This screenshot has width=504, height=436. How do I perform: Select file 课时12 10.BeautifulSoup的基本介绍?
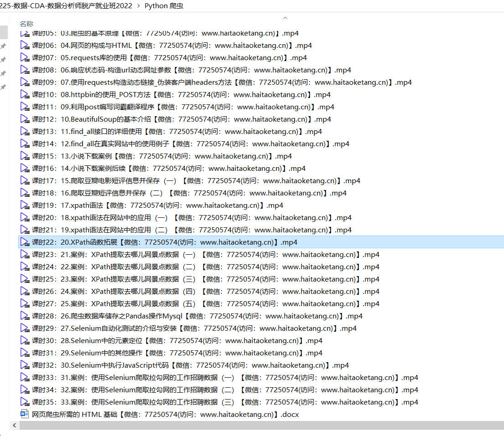click(x=181, y=119)
